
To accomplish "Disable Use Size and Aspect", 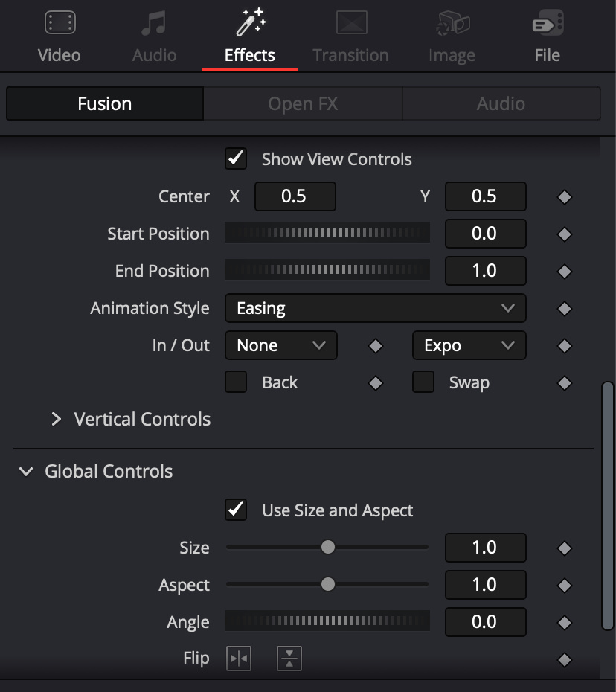I will [x=236, y=510].
